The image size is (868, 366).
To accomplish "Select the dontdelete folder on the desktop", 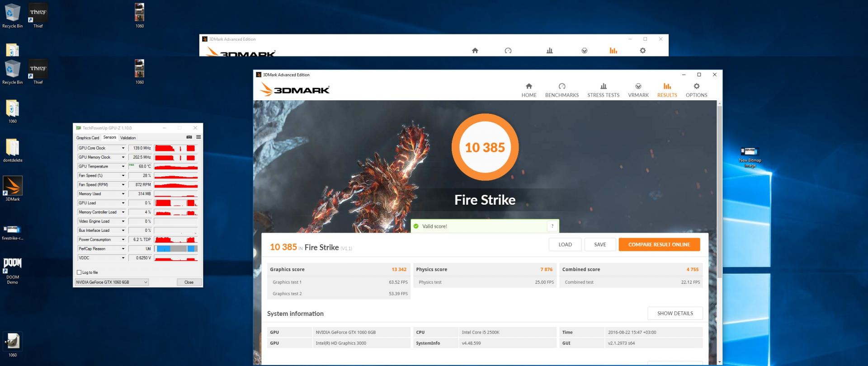I will pos(13,150).
